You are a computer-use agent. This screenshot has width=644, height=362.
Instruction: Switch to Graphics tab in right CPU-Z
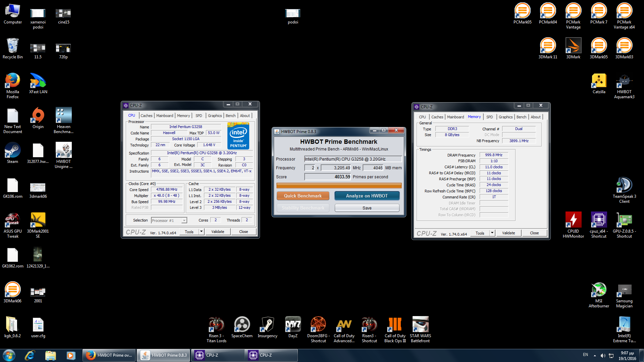tap(505, 117)
